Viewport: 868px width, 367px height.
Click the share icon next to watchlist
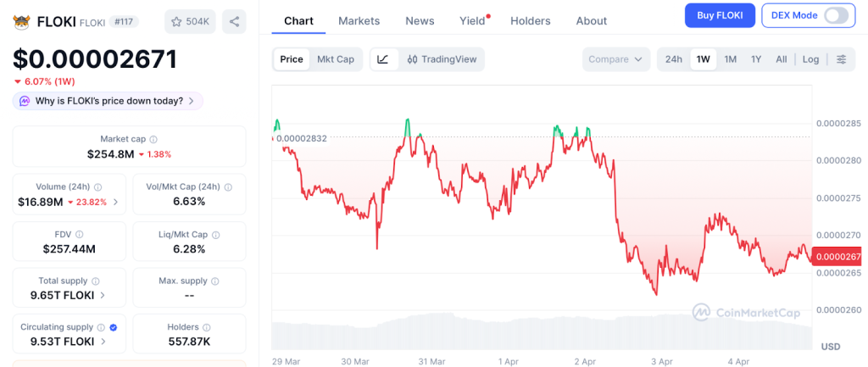[234, 21]
